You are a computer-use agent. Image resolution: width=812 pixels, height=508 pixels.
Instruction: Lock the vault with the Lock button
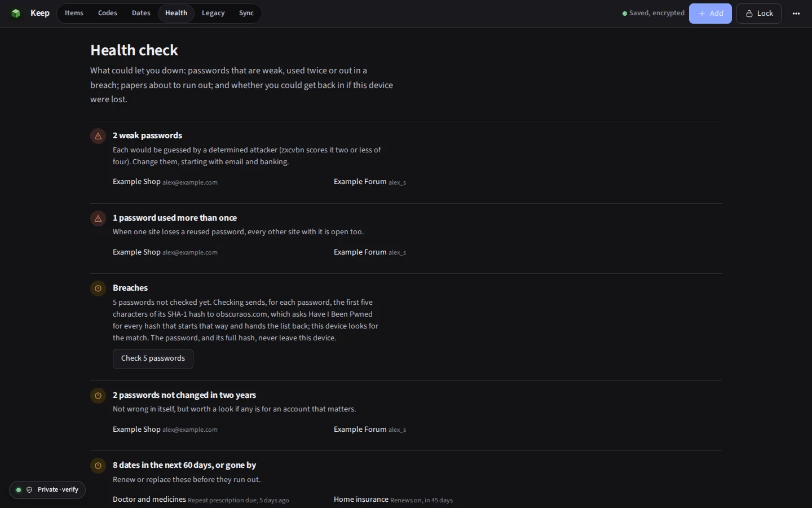click(x=759, y=14)
